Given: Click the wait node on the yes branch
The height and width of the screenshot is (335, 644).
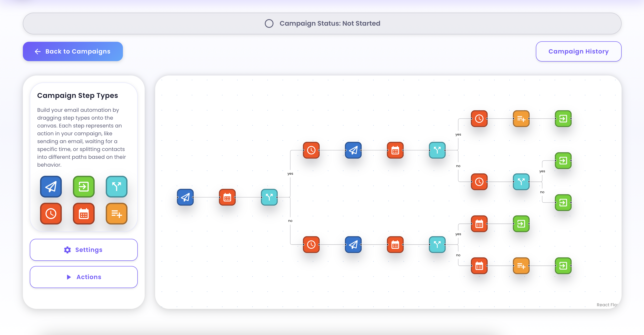Looking at the screenshot, I should (x=311, y=150).
